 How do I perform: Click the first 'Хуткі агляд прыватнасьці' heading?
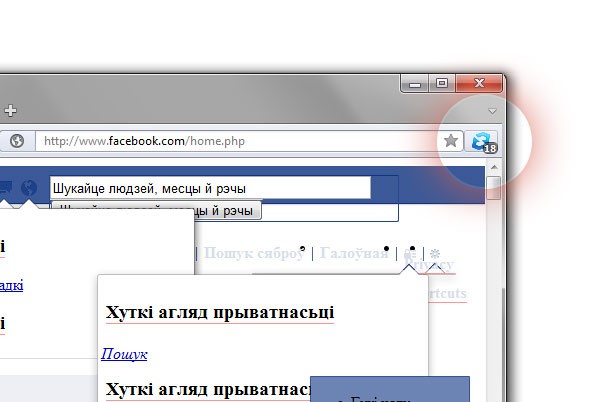(x=220, y=313)
